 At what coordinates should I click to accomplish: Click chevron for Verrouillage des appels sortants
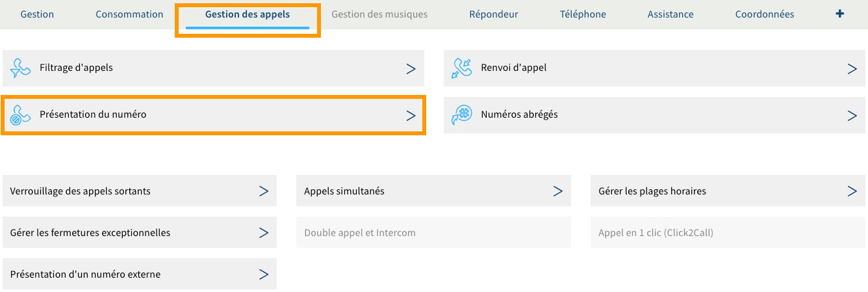point(264,191)
